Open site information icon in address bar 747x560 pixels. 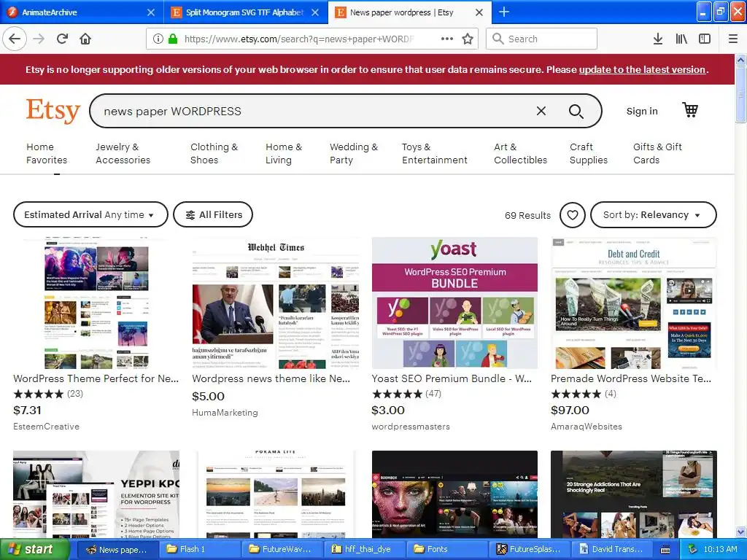[158, 39]
